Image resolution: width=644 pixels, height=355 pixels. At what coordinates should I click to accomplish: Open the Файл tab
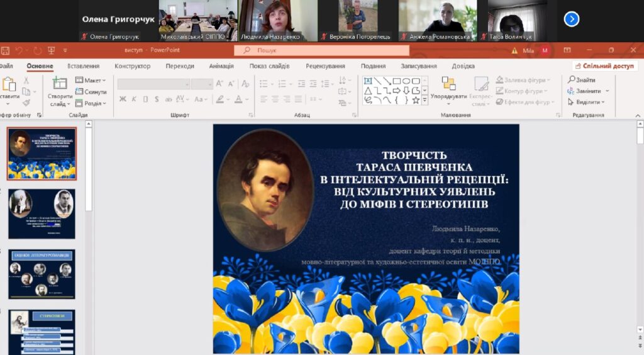click(x=6, y=65)
